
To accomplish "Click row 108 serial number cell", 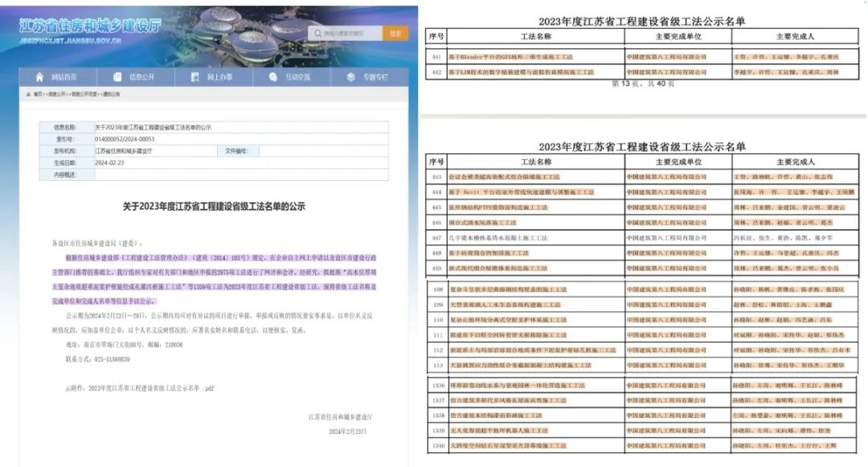I will 438,289.
